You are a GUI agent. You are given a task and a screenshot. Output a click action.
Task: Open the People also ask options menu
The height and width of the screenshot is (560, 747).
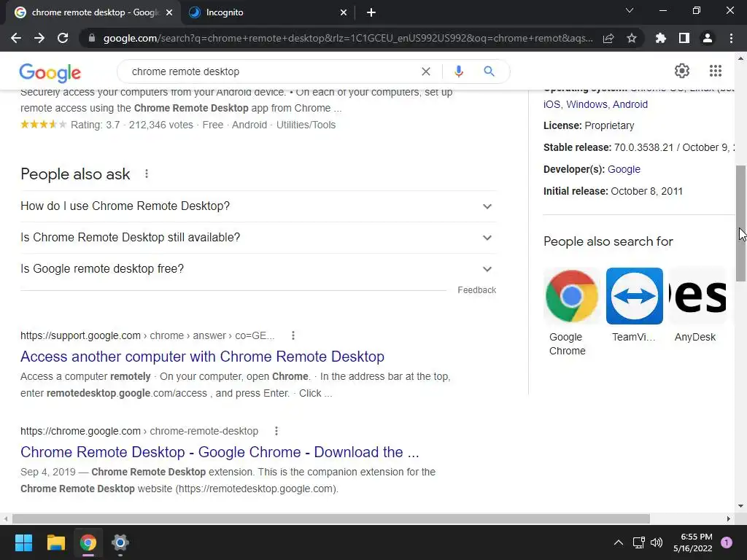pyautogui.click(x=147, y=174)
